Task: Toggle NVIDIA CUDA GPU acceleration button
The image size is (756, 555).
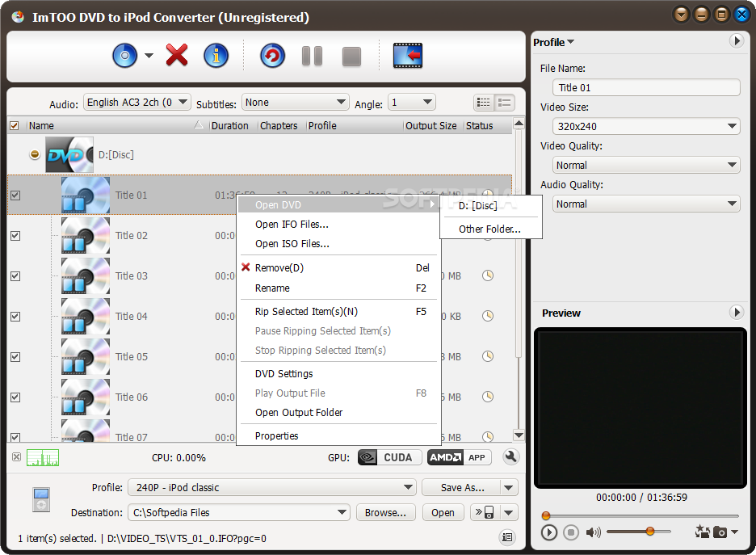Action: click(389, 457)
